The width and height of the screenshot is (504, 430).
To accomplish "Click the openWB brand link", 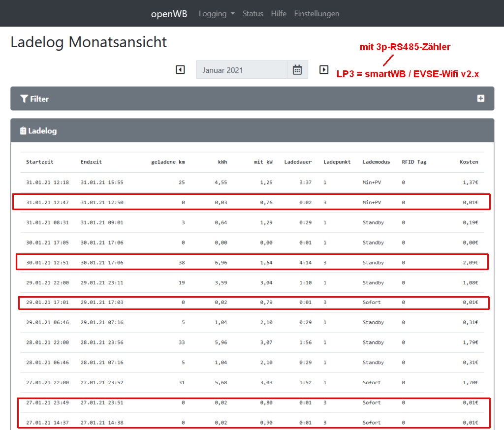I will [x=169, y=14].
